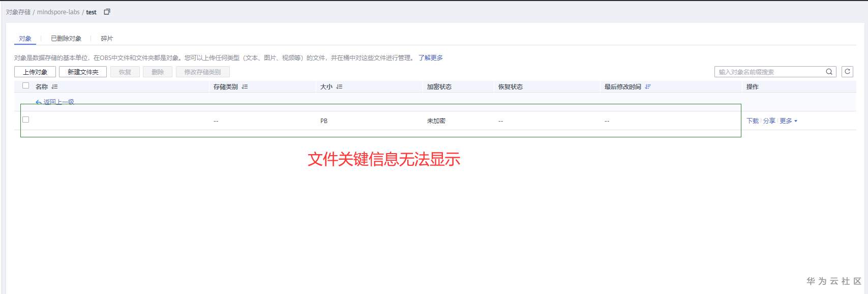Viewport: 868px width, 294px height.
Task: Switch to the 已删除对象 tab
Action: (x=66, y=39)
